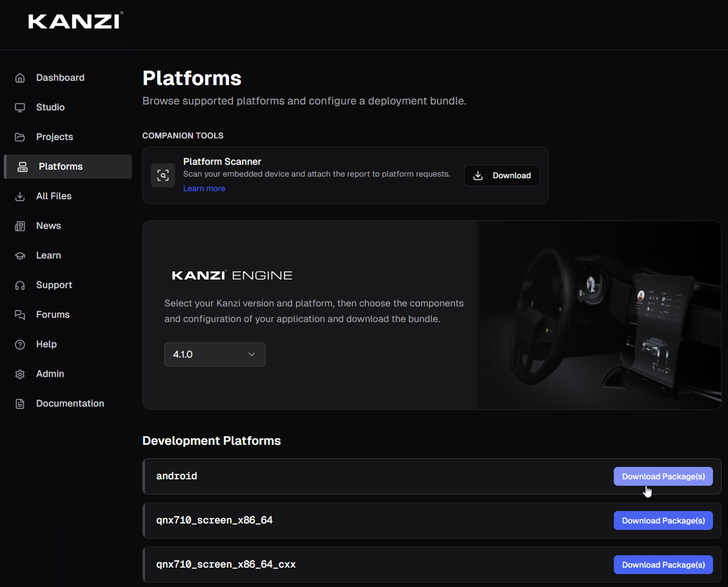Screen dimensions: 728x587
Task: Open News in the sidebar
Action: (x=68, y=226)
